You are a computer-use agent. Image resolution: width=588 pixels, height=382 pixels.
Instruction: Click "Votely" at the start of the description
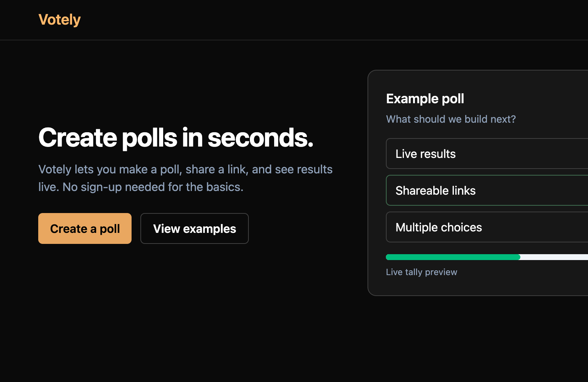click(x=55, y=169)
